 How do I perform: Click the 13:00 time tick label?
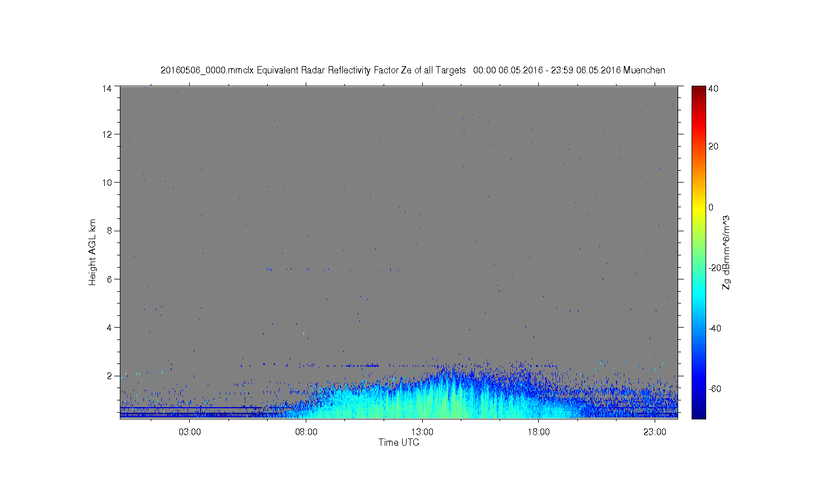click(x=422, y=432)
